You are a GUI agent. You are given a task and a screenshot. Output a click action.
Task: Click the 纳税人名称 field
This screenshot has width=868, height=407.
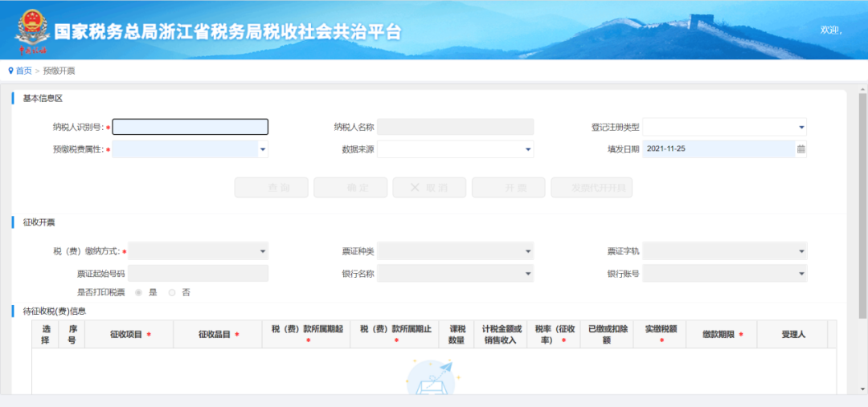click(x=456, y=127)
